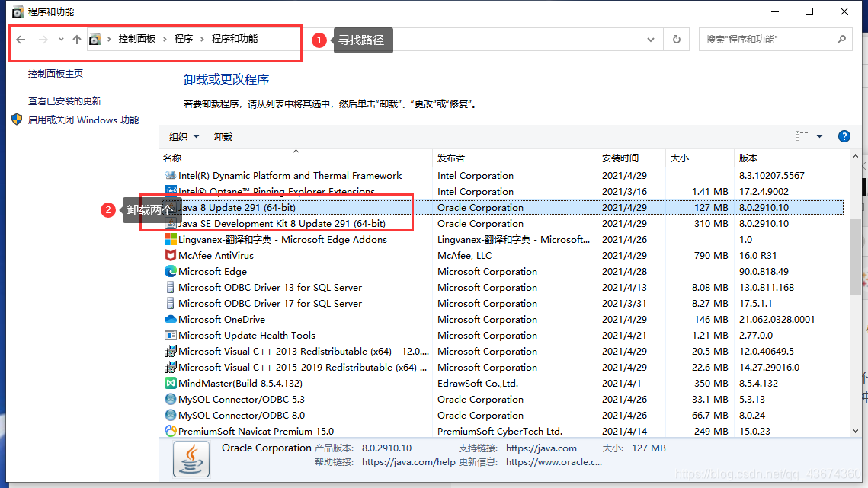Select MindMaster(Build 8.5.4.132) entry

pyautogui.click(x=240, y=384)
